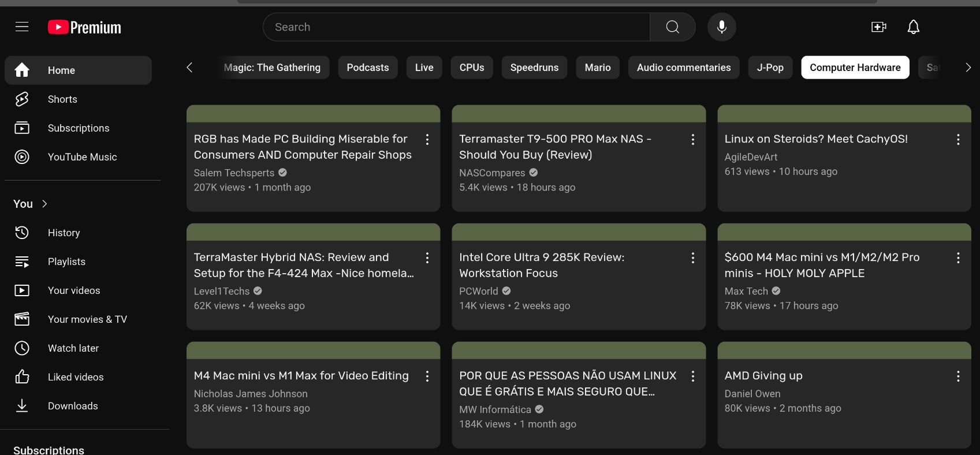Open options menu for CachyOS video
Viewport: 980px width, 455px height.
pyautogui.click(x=958, y=139)
